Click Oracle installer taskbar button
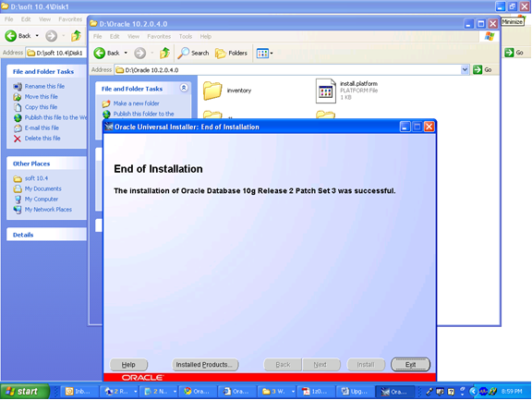This screenshot has height=400, width=532. 394,391
